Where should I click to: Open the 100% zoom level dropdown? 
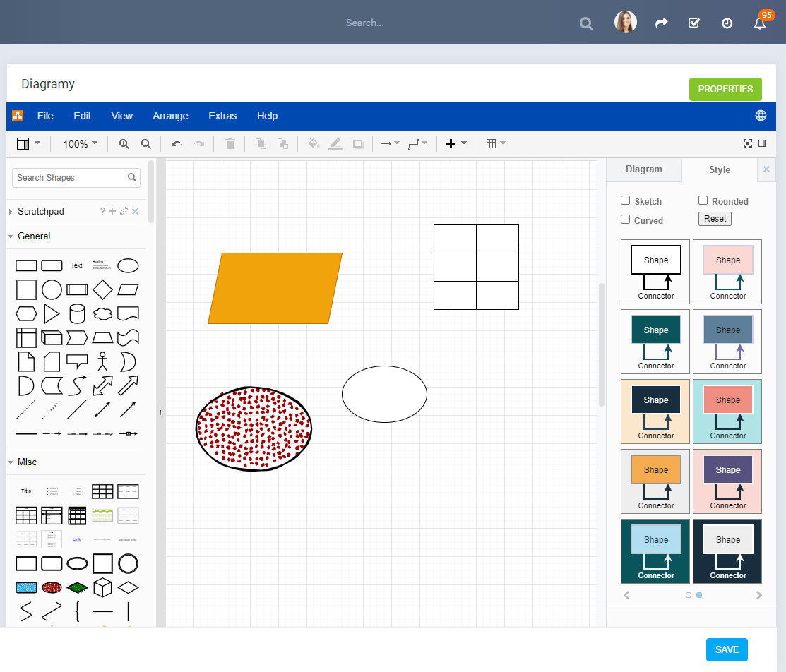[x=80, y=144]
